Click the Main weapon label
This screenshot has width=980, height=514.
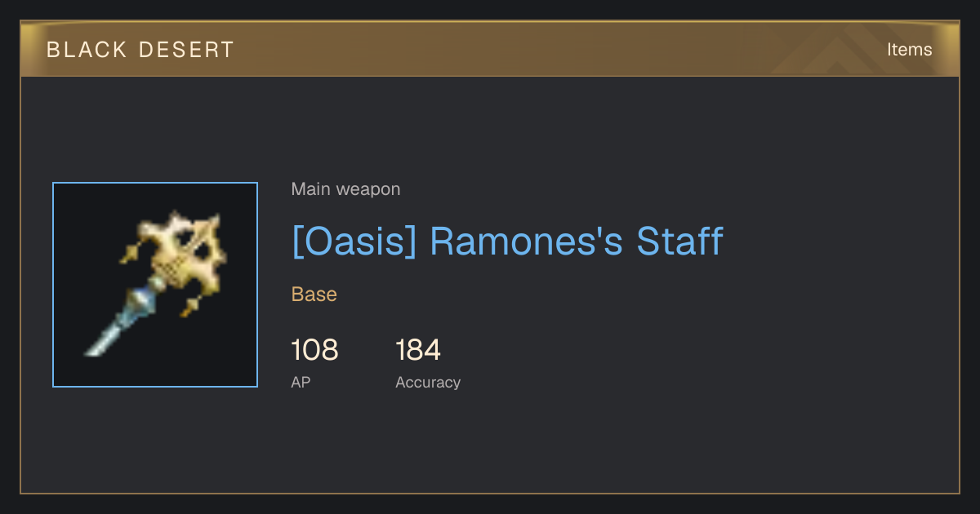[345, 189]
